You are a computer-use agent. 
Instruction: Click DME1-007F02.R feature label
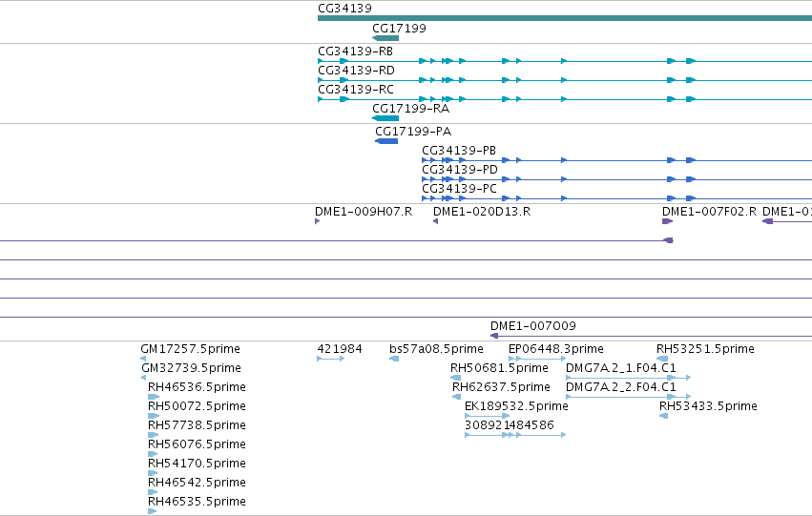click(x=709, y=212)
